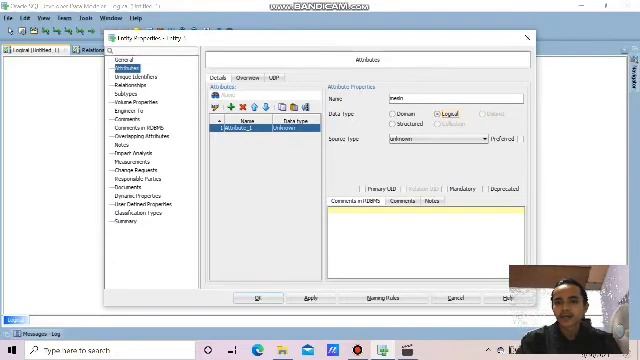Screen dimensions: 640x360
Task: Click the last icon in attributes toolbar
Action: tap(305, 107)
